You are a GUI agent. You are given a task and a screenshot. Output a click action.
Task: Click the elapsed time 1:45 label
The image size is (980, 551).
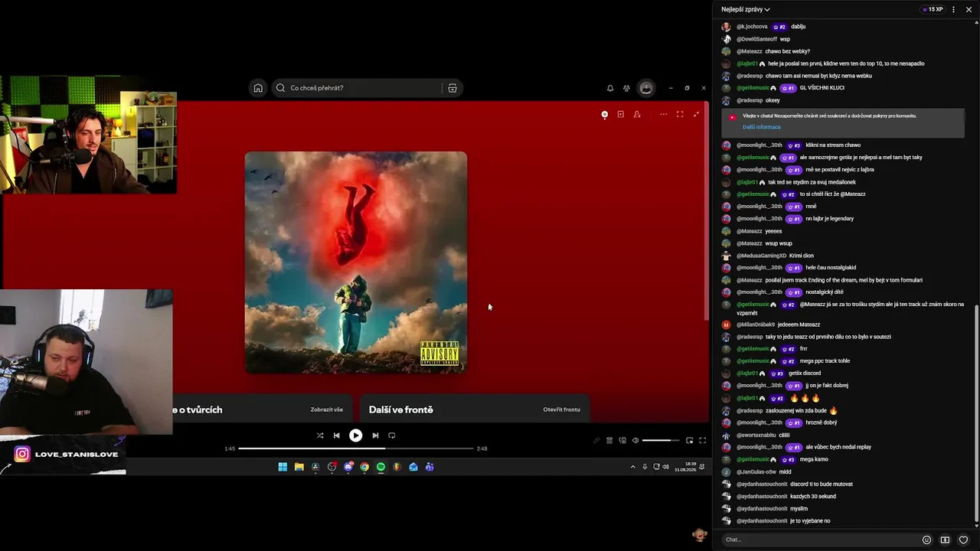[230, 448]
